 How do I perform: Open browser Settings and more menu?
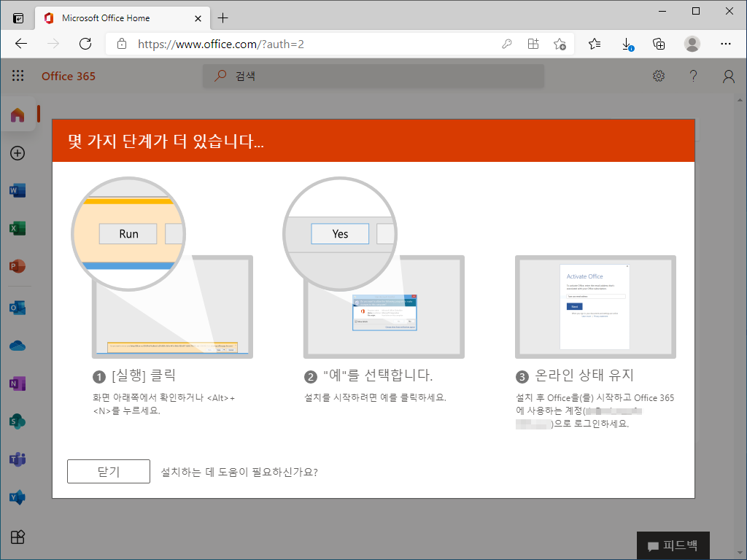click(726, 44)
